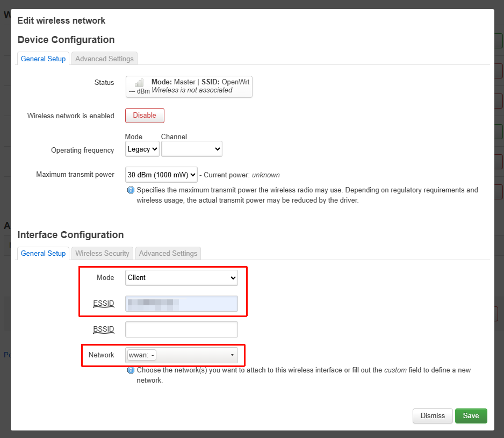The image size is (504, 438).
Task: Click the underlined BSSID label
Action: 104,329
